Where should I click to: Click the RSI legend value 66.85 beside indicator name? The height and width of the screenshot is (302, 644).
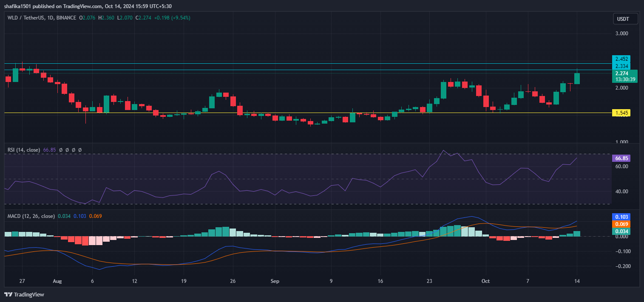pos(49,150)
